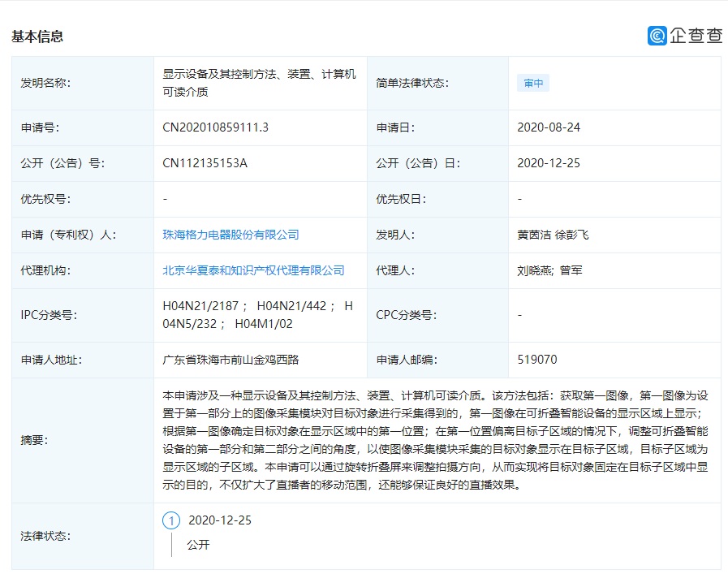
Task: Select application number CN202010859111.3
Action: tap(215, 127)
